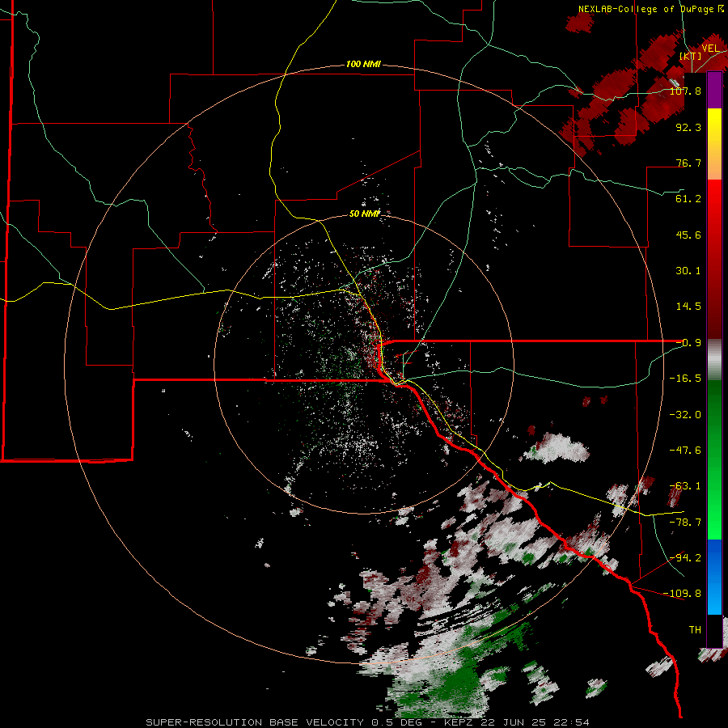Image resolution: width=728 pixels, height=728 pixels.
Task: Click the blue segment of the color bar
Action: [714, 577]
